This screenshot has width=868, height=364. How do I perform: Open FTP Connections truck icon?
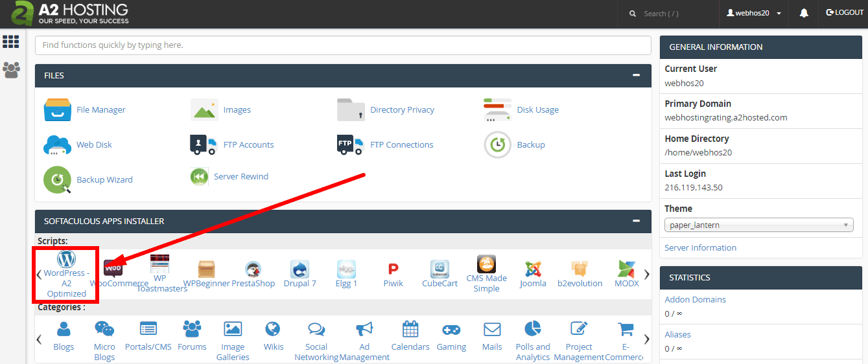(x=351, y=144)
